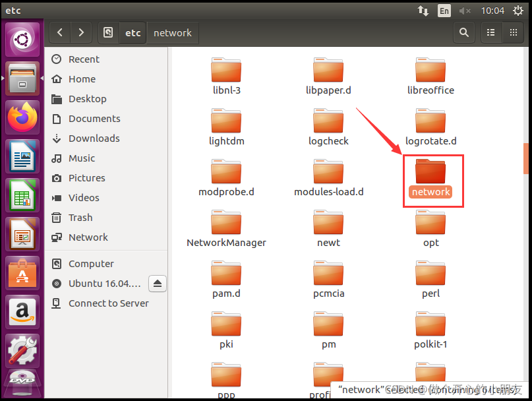Open Ubuntu dash search in launcher
The width and height of the screenshot is (532, 401).
click(x=22, y=40)
